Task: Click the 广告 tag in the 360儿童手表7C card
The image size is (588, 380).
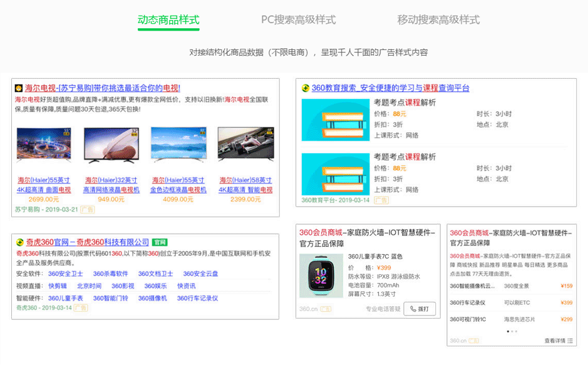Action: pos(326,309)
